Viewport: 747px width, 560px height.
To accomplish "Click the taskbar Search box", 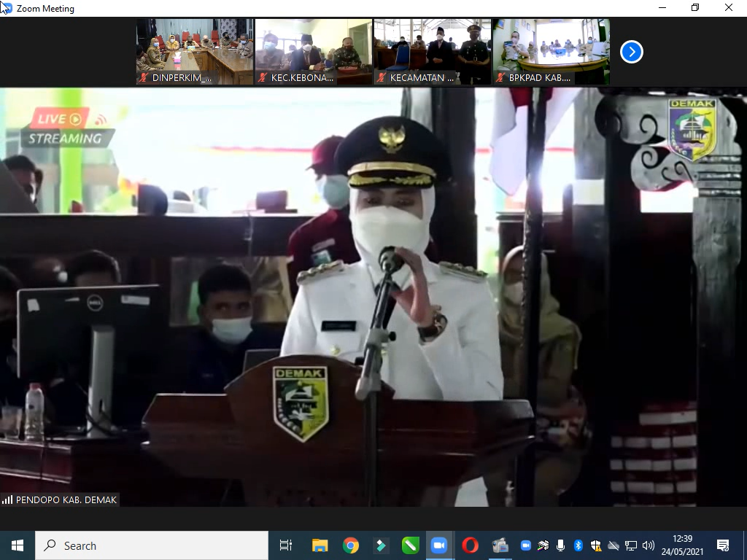I will pyautogui.click(x=152, y=545).
